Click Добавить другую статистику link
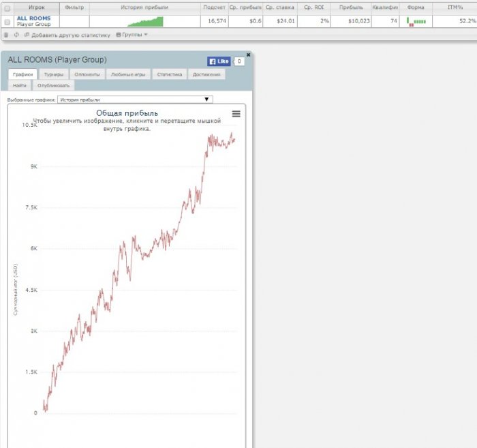Image resolution: width=477 pixels, height=448 pixels. pyautogui.click(x=67, y=35)
